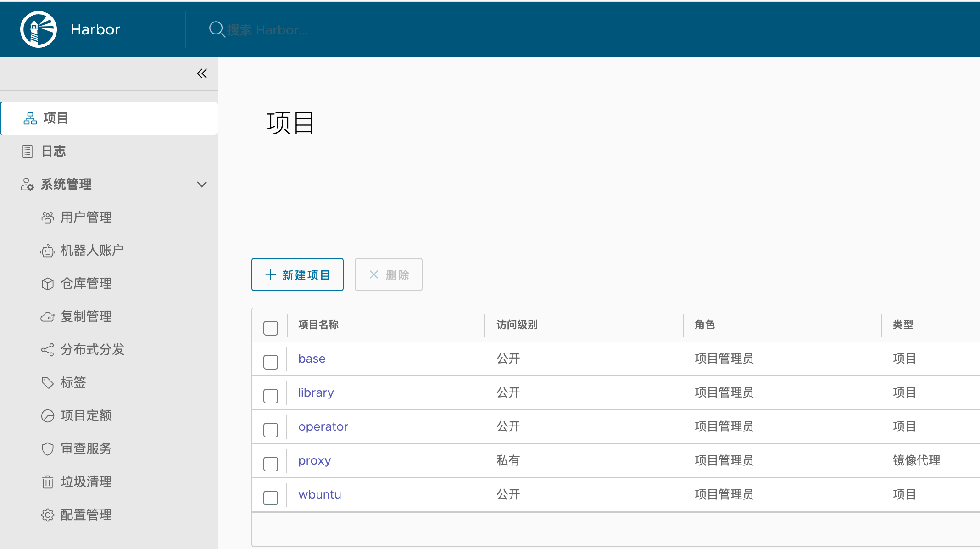
Task: Check the select-all projects checkbox
Action: point(271,328)
